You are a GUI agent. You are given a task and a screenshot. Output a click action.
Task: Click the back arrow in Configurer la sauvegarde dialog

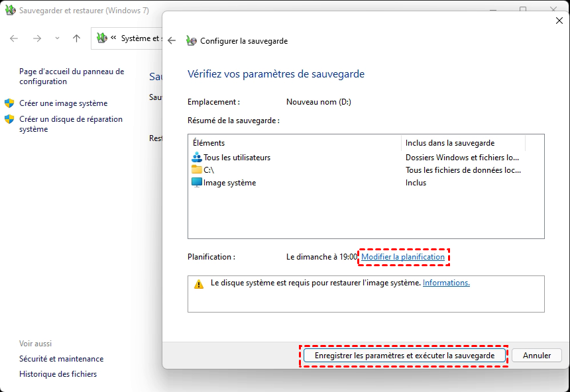pos(172,40)
